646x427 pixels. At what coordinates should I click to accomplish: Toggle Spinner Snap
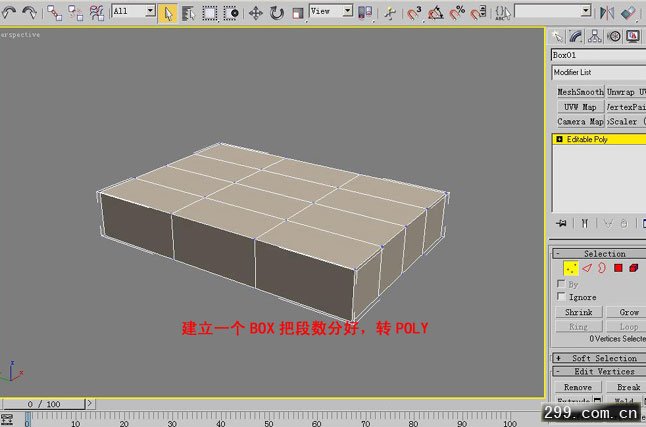478,13
